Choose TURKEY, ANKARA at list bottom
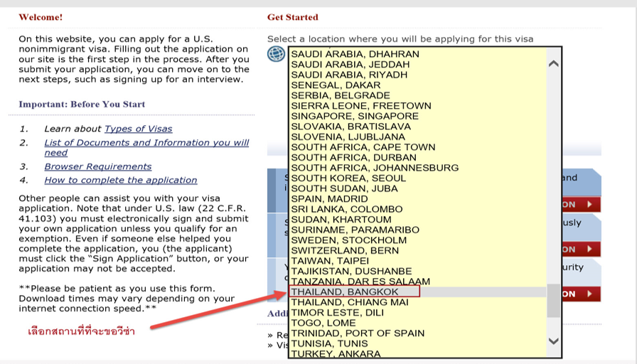637x364 pixels. coord(336,353)
